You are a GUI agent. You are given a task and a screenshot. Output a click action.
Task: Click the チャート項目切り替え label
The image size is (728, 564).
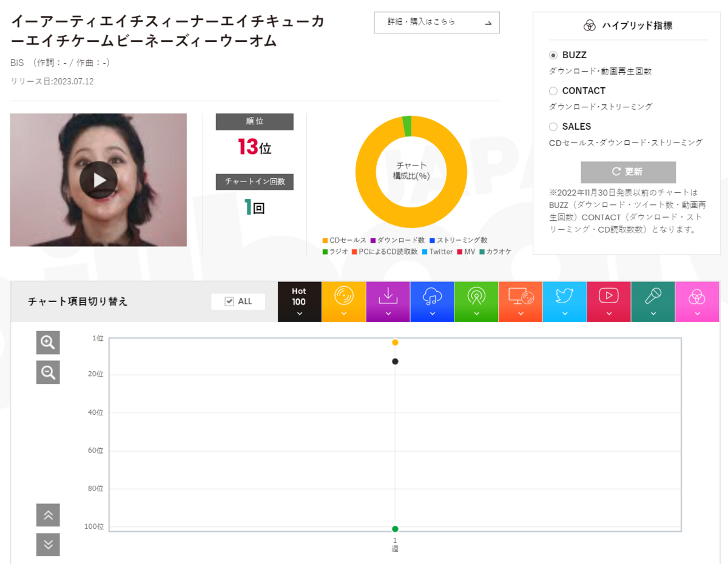[x=78, y=301]
